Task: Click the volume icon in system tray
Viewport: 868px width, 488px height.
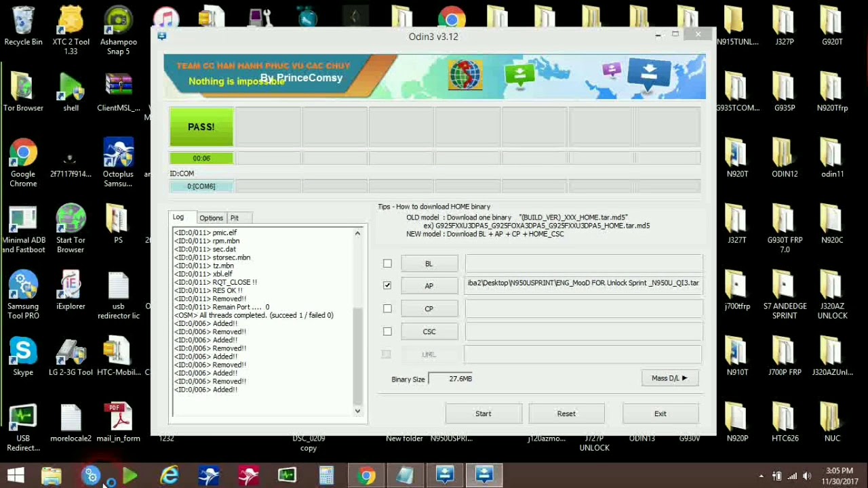Action: (807, 476)
